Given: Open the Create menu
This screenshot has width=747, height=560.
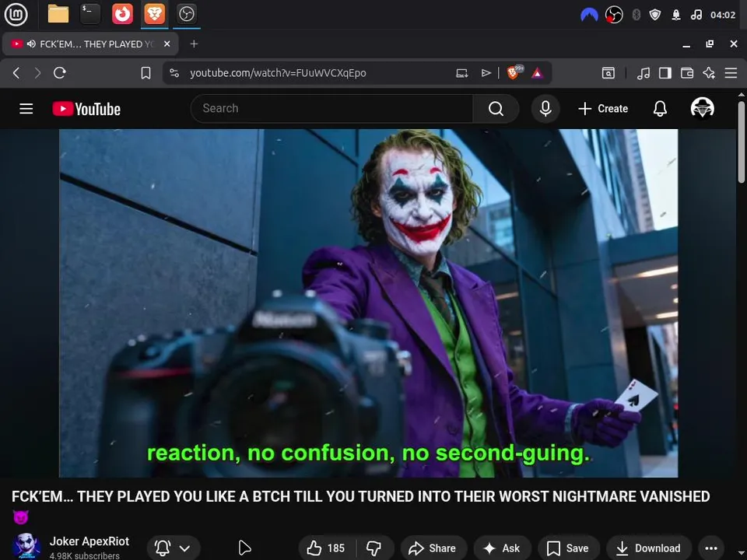Looking at the screenshot, I should tap(603, 109).
